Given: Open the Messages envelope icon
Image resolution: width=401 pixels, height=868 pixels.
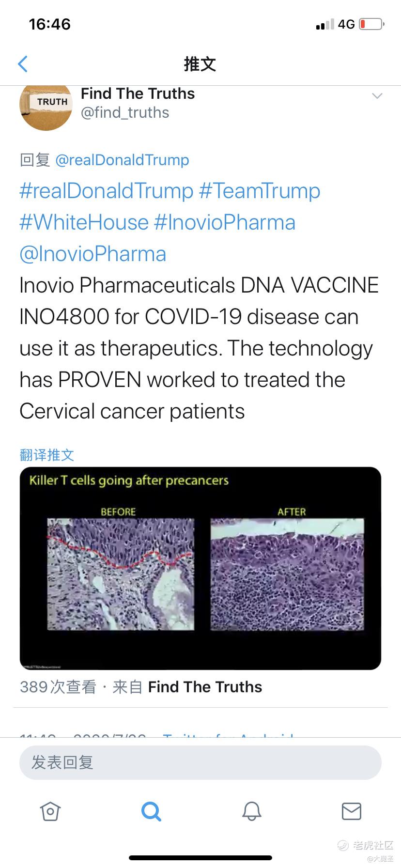Looking at the screenshot, I should point(352,811).
